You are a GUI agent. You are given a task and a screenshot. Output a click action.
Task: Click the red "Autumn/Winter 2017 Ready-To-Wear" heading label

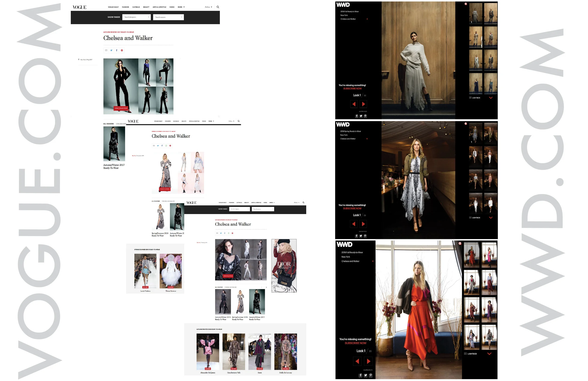[x=119, y=32]
